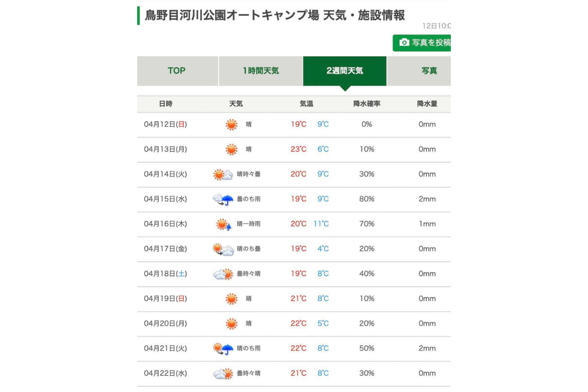Screen dimensions: 588x392
Task: Click the sun-then-umbrella icon for April 21
Action: [223, 349]
